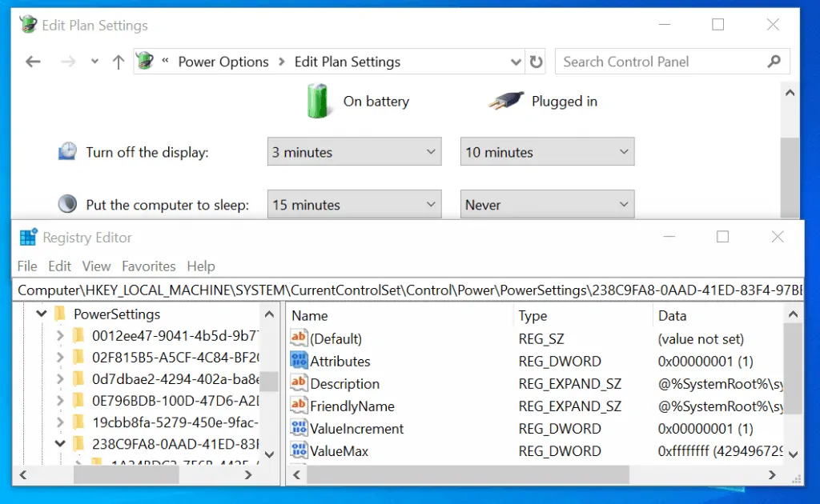
Task: Expand the 0d7dbae2-4294 key
Action: click(x=59, y=378)
